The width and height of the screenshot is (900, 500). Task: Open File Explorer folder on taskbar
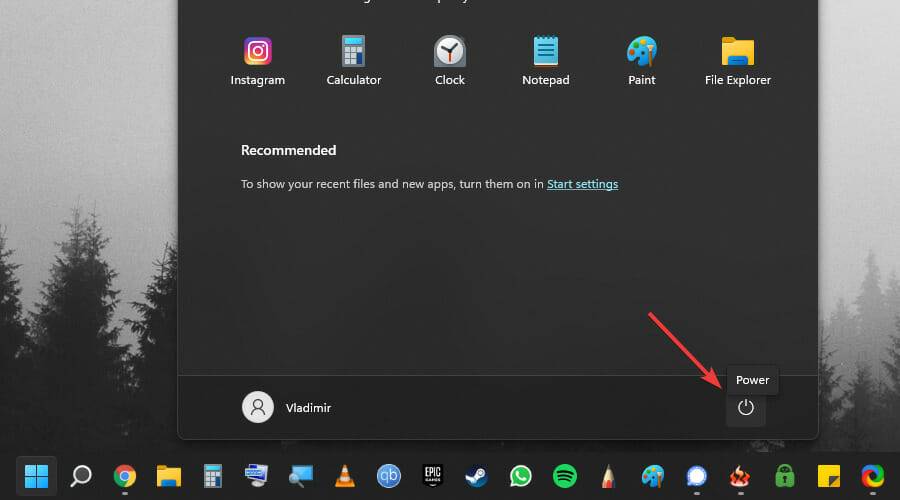coord(169,476)
